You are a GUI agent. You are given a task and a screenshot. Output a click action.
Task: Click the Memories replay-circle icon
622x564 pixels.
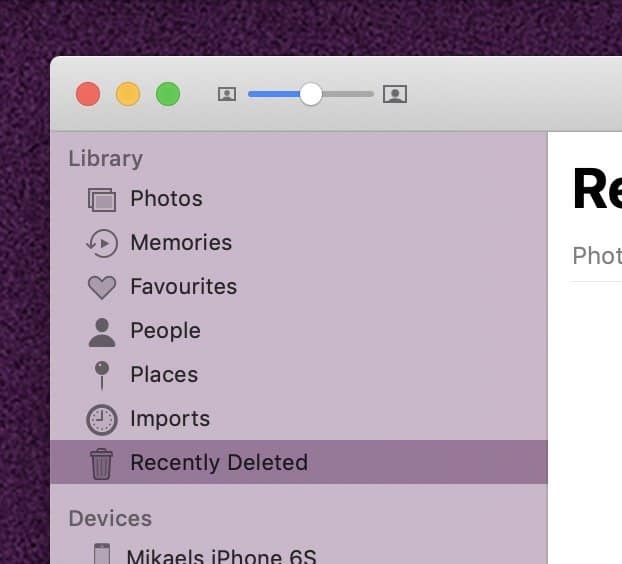102,243
